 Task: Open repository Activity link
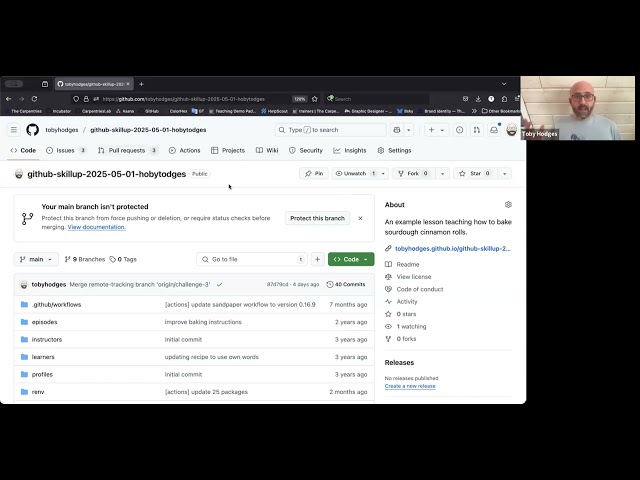pos(407,302)
